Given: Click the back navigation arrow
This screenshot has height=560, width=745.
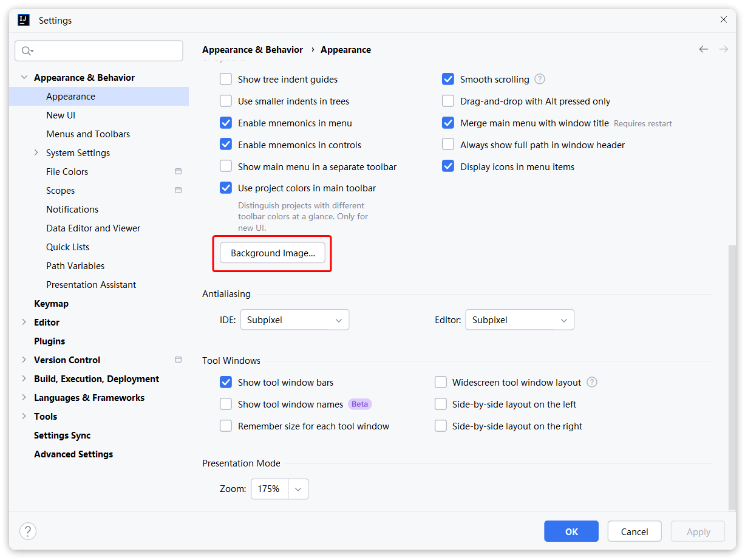Looking at the screenshot, I should (x=703, y=50).
